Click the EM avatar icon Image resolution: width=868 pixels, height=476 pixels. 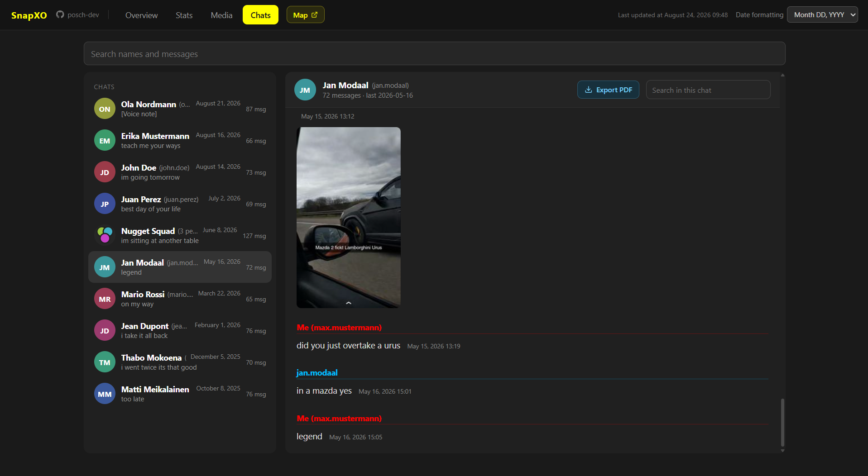coord(105,140)
